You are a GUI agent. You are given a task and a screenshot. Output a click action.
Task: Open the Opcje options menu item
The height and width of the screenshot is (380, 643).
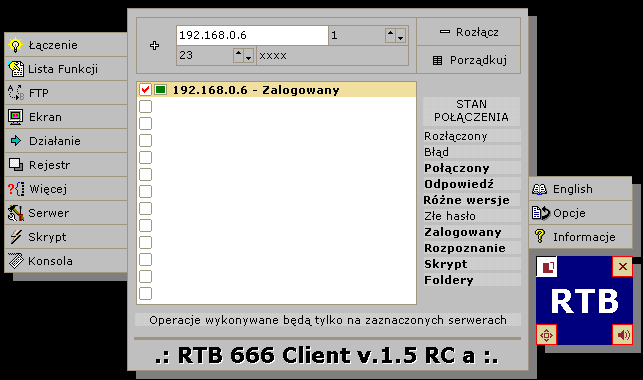[x=580, y=213]
